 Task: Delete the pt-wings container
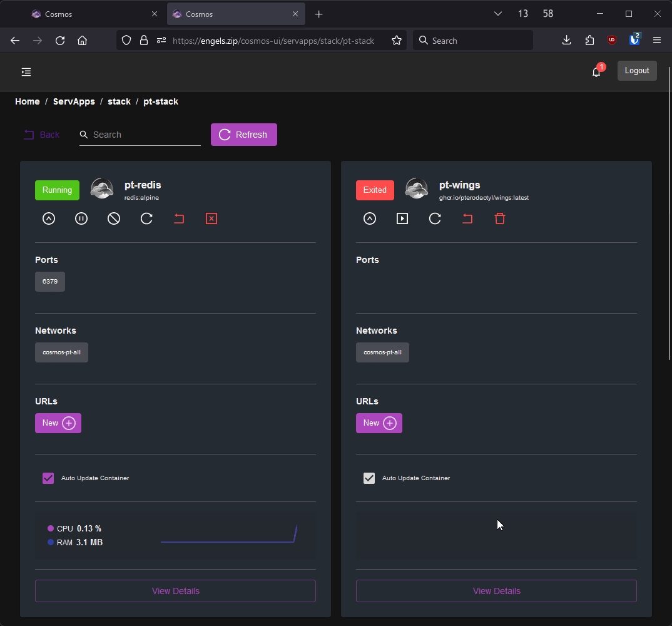pyautogui.click(x=500, y=218)
